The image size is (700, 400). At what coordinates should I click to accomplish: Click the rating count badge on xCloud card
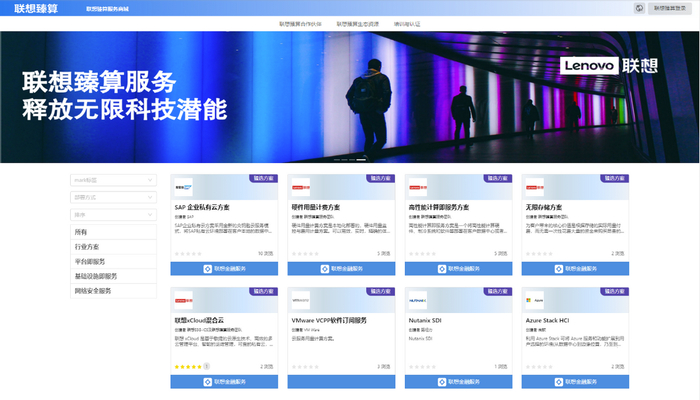206,366
